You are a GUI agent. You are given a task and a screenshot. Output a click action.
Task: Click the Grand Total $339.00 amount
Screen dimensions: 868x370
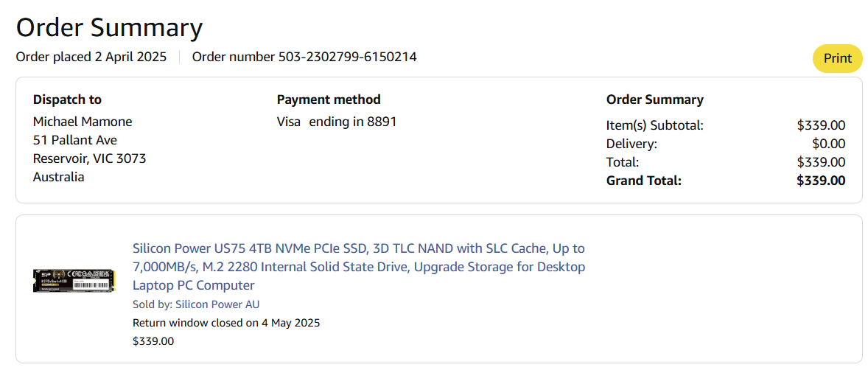[821, 181]
